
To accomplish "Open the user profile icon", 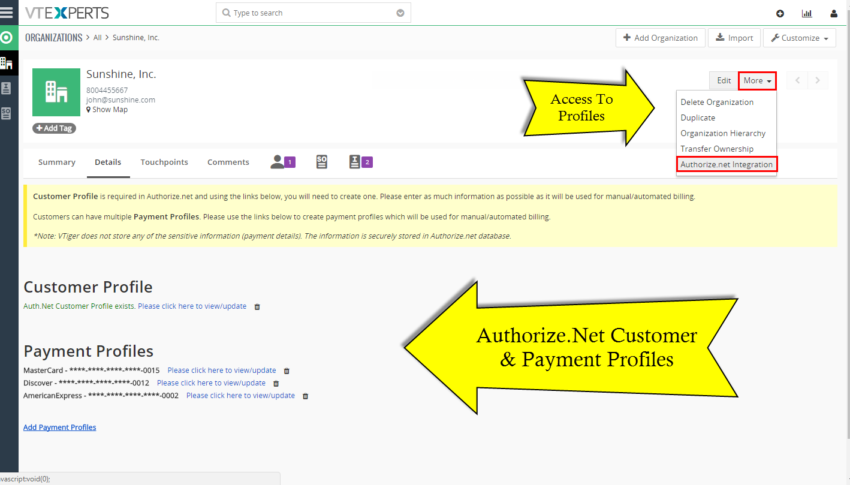I will click(834, 14).
